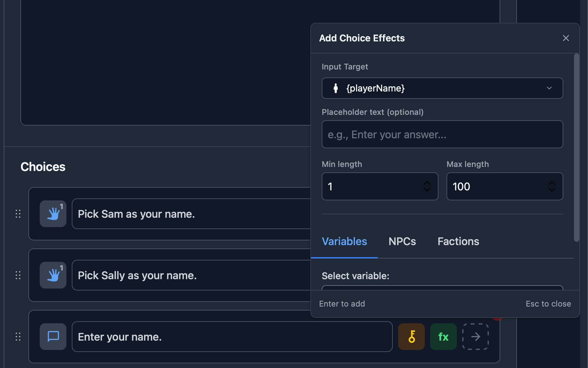Image resolution: width=588 pixels, height=368 pixels.
Task: Grab the drag handle for Pick Sally choice
Action: tap(18, 275)
